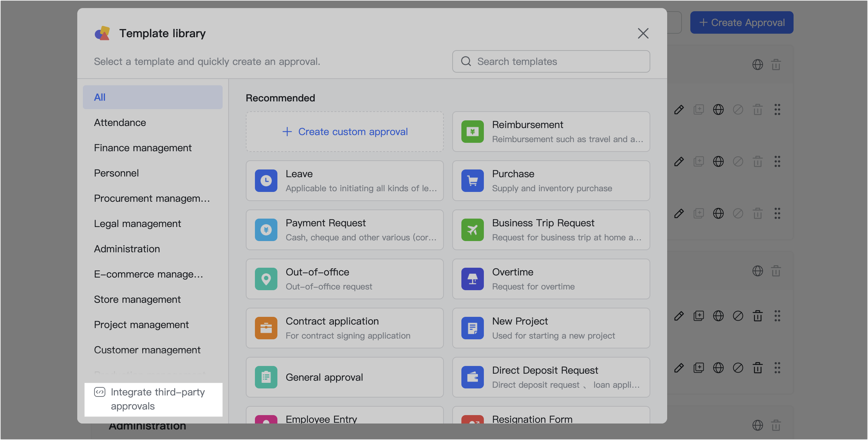Screen dimensions: 868x440
Task: Pick the Payment Request template
Action: coord(345,230)
